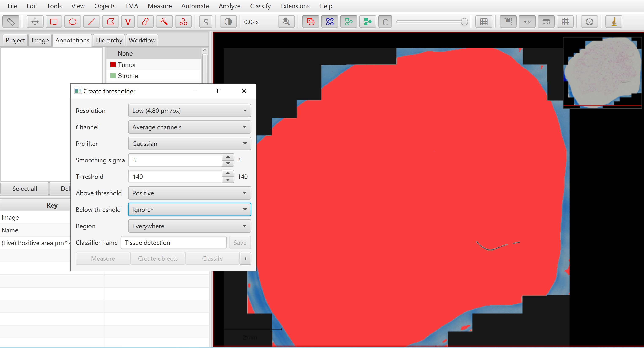
Task: Switch to the Workflow tab
Action: click(x=142, y=40)
